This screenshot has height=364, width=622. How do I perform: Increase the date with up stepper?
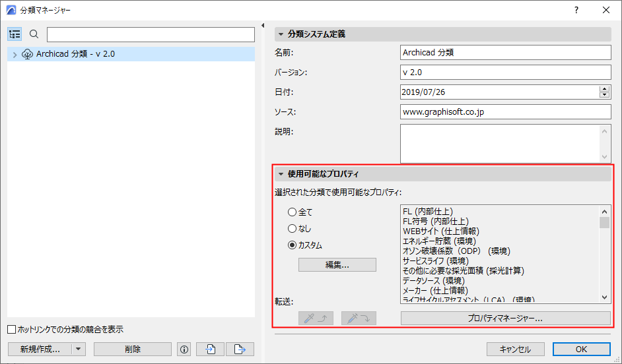[605, 89]
